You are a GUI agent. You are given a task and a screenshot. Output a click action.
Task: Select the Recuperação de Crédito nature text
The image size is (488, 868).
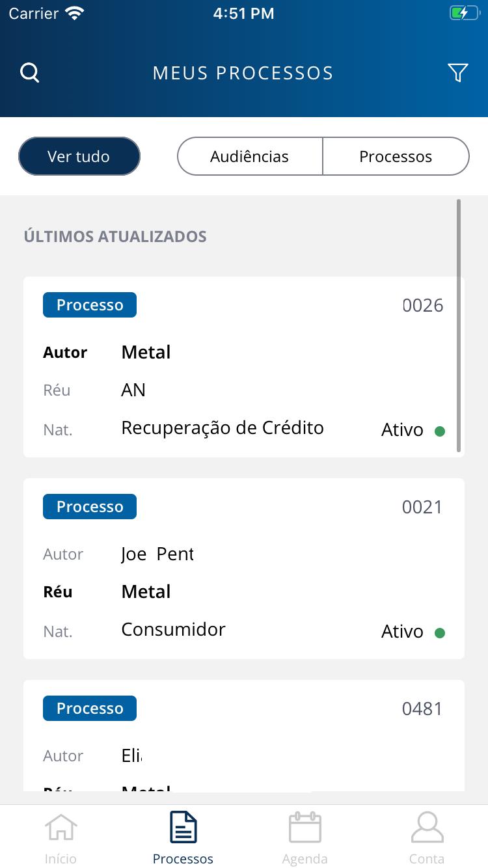pos(223,427)
